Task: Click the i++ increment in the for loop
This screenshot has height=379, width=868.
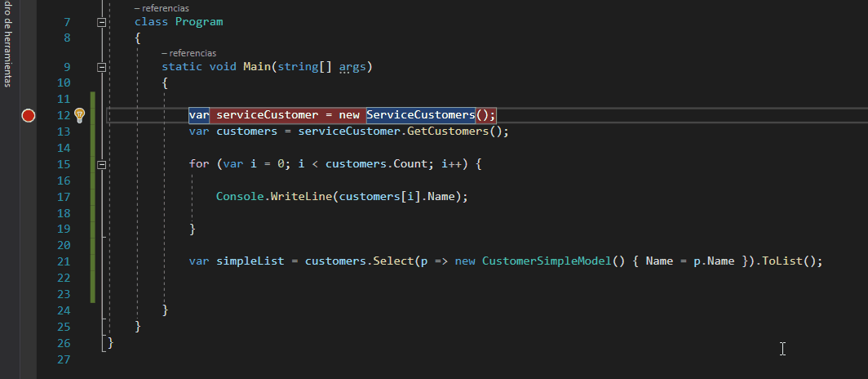Action: click(x=452, y=164)
